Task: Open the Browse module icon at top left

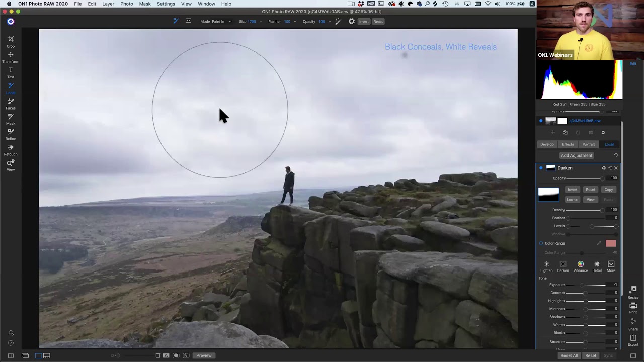Action: pyautogui.click(x=11, y=22)
